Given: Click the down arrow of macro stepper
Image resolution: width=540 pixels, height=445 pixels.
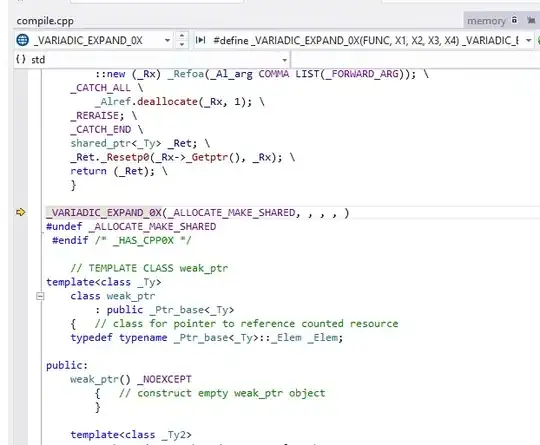Looking at the screenshot, I should point(182,44).
